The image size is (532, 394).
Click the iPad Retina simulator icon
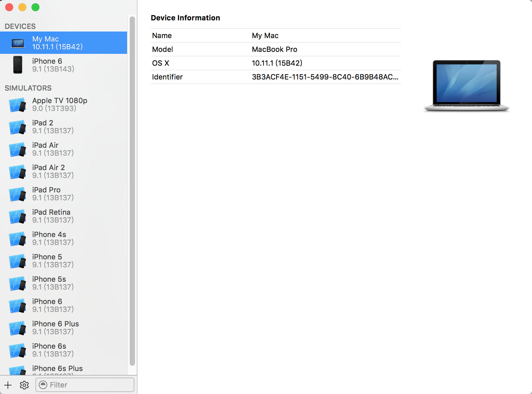tap(18, 216)
